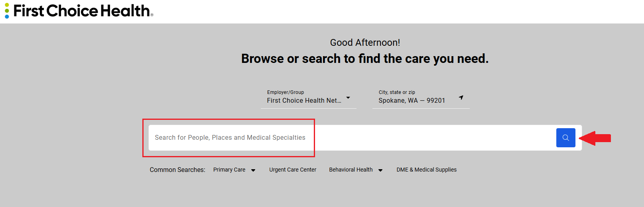Select the First Choice Health Network value
This screenshot has height=207, width=644.
tap(304, 101)
